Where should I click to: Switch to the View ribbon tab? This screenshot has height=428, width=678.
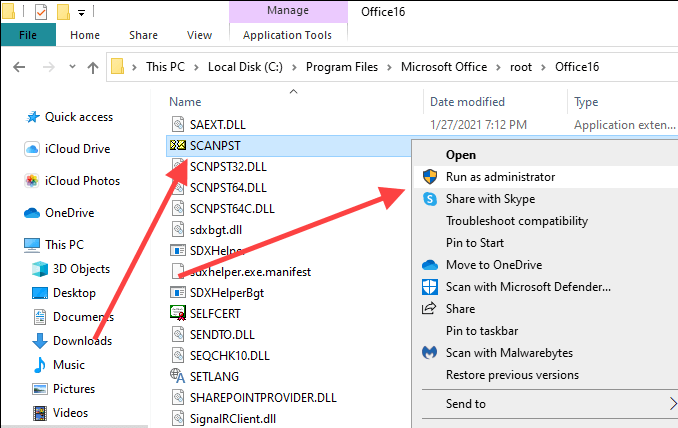click(x=200, y=35)
